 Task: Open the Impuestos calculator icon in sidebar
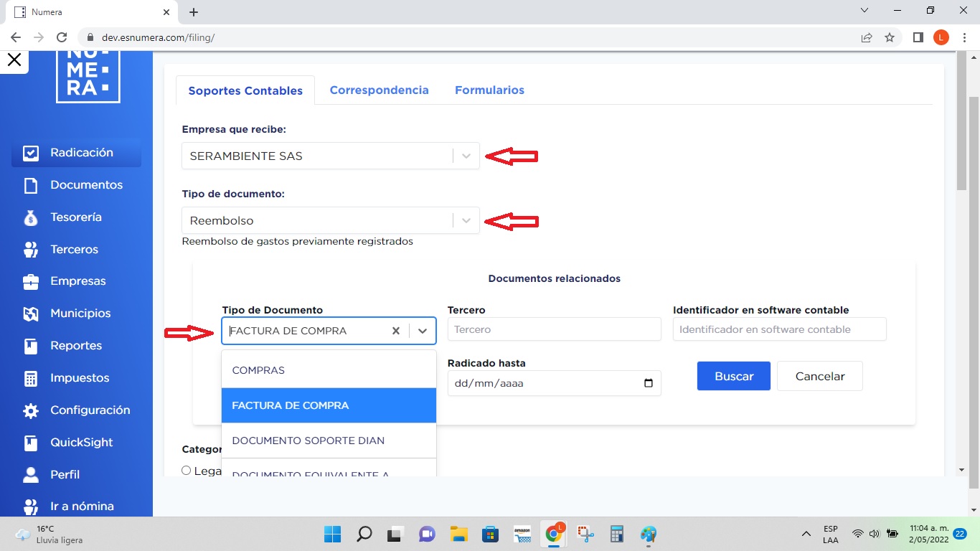30,379
